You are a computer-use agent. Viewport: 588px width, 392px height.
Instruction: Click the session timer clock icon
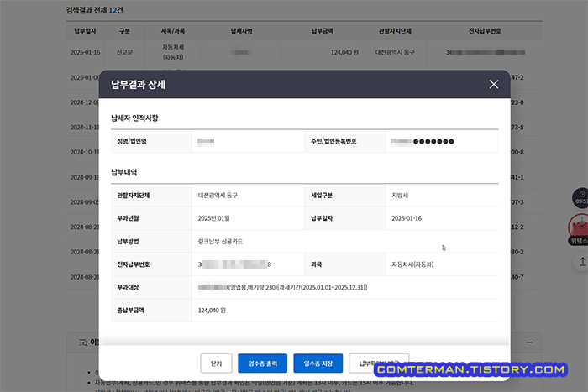coord(581,198)
